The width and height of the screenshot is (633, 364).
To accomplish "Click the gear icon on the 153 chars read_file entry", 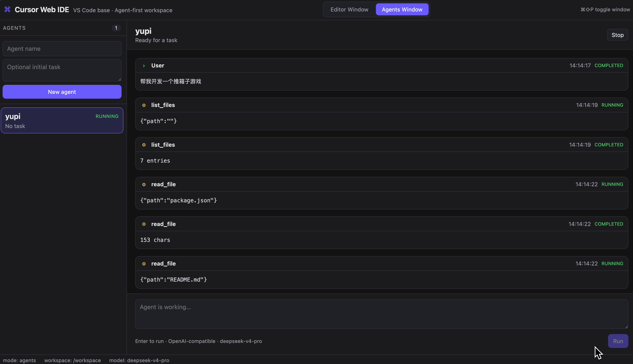I will 144,224.
